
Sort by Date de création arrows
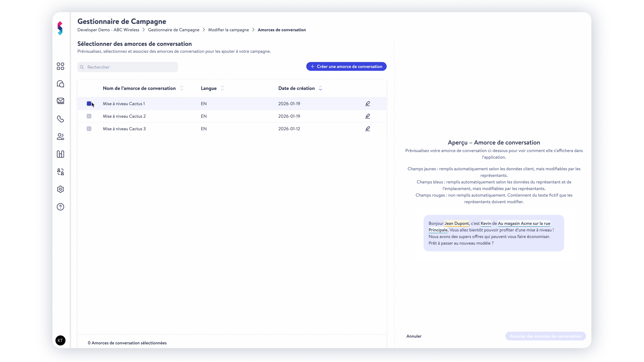point(320,88)
